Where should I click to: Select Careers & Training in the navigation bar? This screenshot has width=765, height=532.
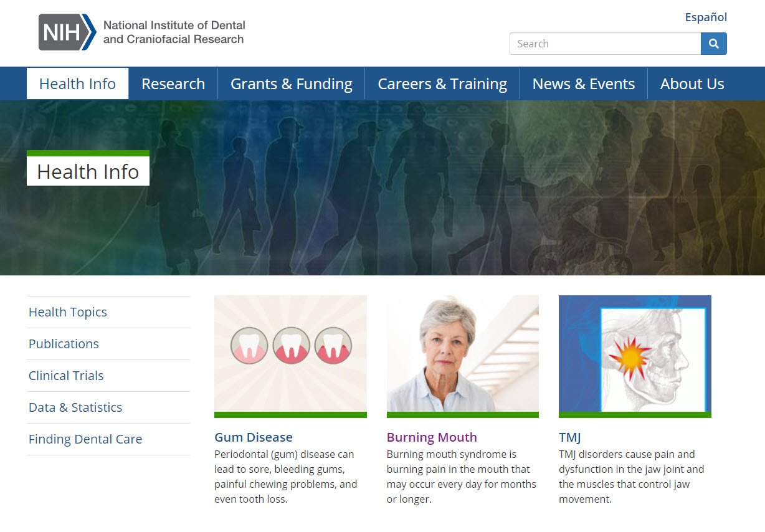click(442, 83)
